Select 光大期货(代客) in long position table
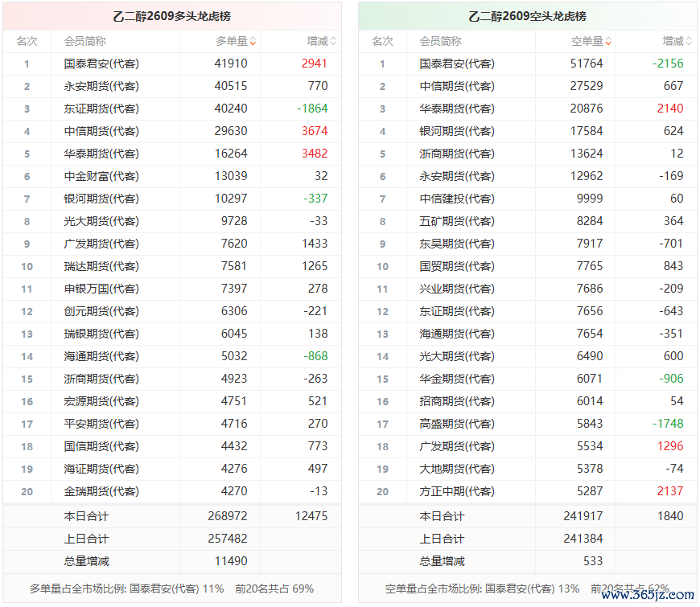Image resolution: width=700 pixels, height=607 pixels. pyautogui.click(x=101, y=221)
